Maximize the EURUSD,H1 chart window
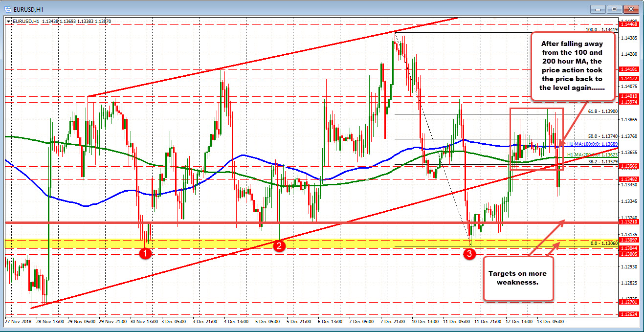This screenshot has height=332, width=644. [615, 9]
